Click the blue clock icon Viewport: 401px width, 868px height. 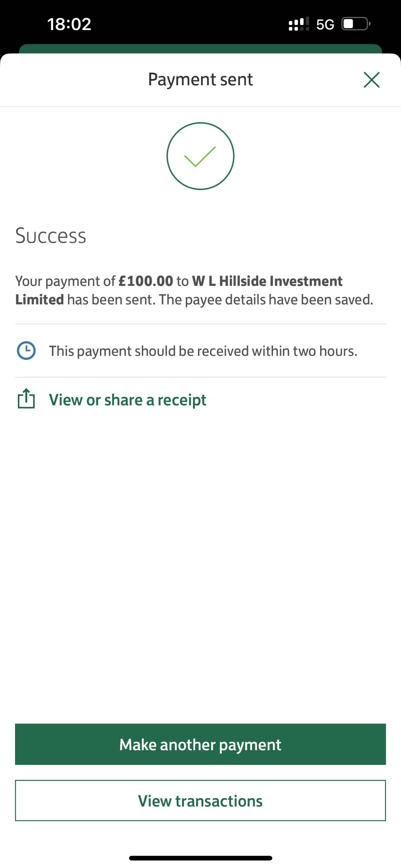click(26, 351)
